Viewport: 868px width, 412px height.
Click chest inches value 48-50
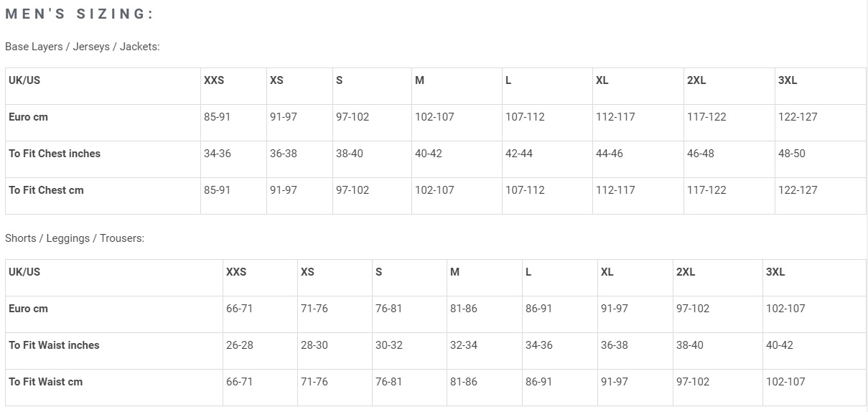792,154
